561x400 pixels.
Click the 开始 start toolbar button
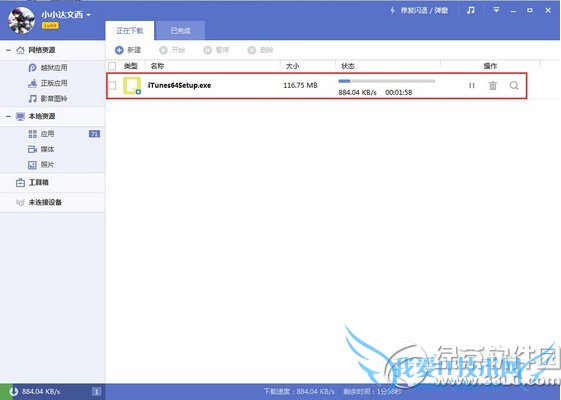click(172, 50)
